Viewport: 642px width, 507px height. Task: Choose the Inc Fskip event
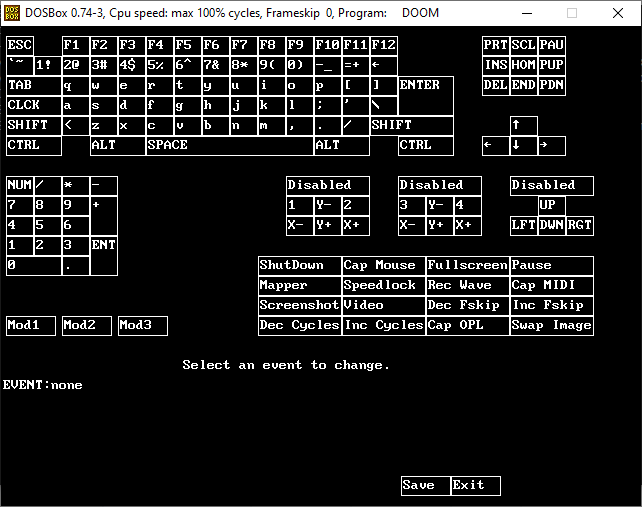coord(552,306)
